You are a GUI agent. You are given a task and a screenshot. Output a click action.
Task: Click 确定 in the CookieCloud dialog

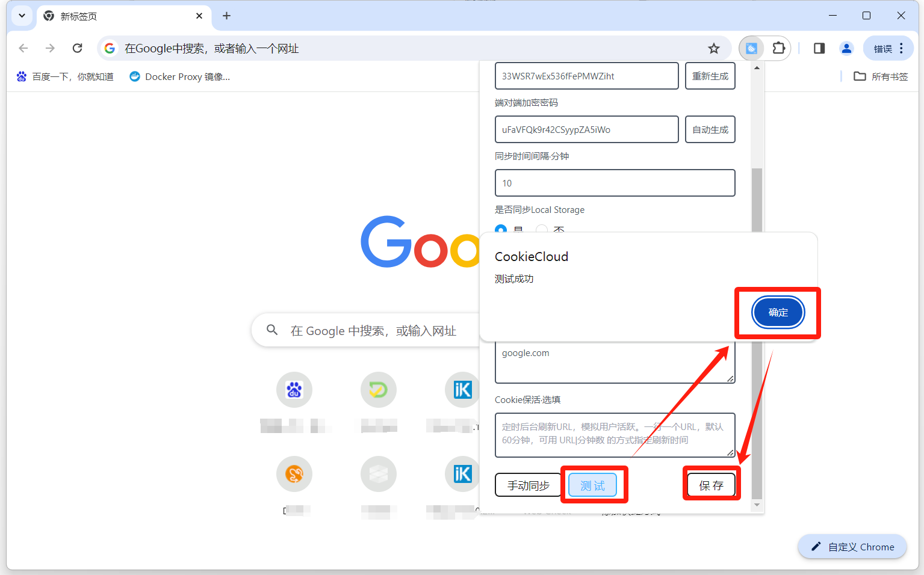click(x=778, y=312)
